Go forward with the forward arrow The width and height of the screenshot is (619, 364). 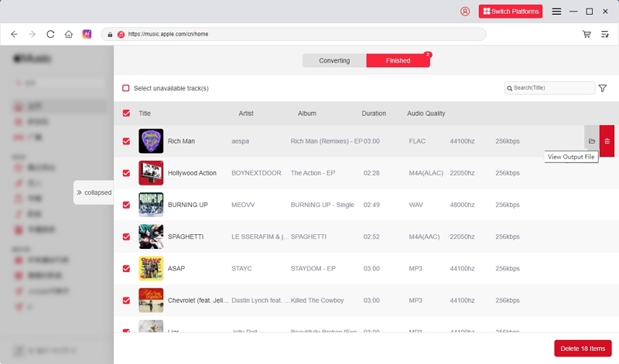32,34
